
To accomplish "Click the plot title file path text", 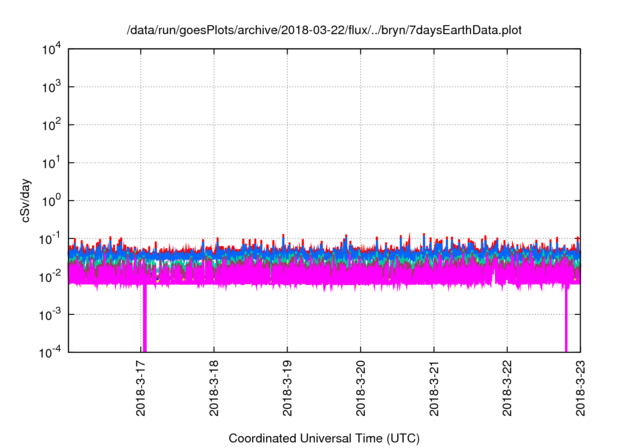I will click(324, 30).
